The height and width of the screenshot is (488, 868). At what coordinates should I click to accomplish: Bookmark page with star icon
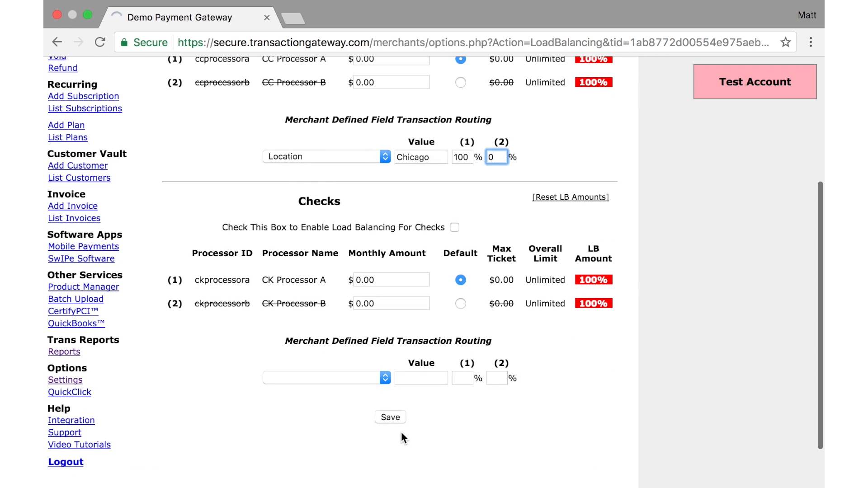(786, 42)
